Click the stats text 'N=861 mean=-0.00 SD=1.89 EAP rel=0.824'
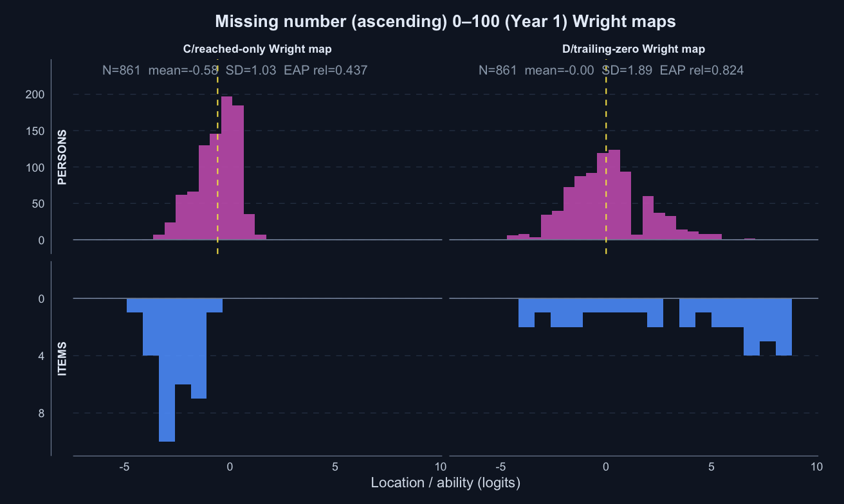Image resolution: width=844 pixels, height=504 pixels. (611, 71)
